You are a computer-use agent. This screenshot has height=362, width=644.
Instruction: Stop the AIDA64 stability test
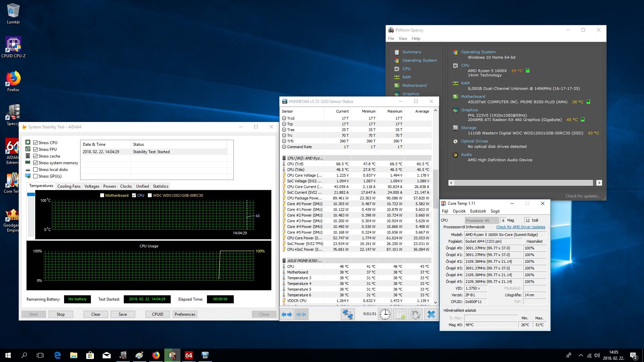pos(60,314)
